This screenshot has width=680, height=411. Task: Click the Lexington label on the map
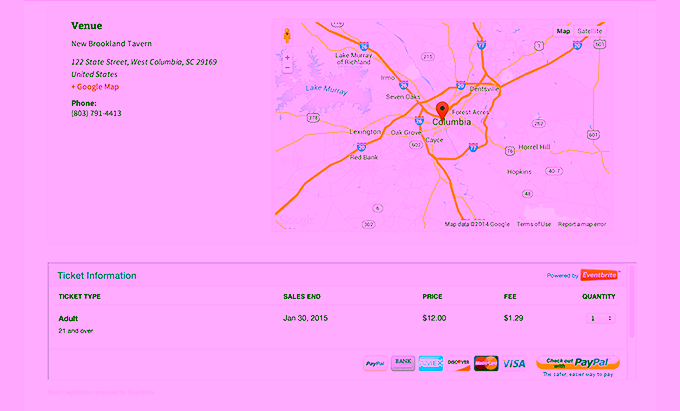365,131
